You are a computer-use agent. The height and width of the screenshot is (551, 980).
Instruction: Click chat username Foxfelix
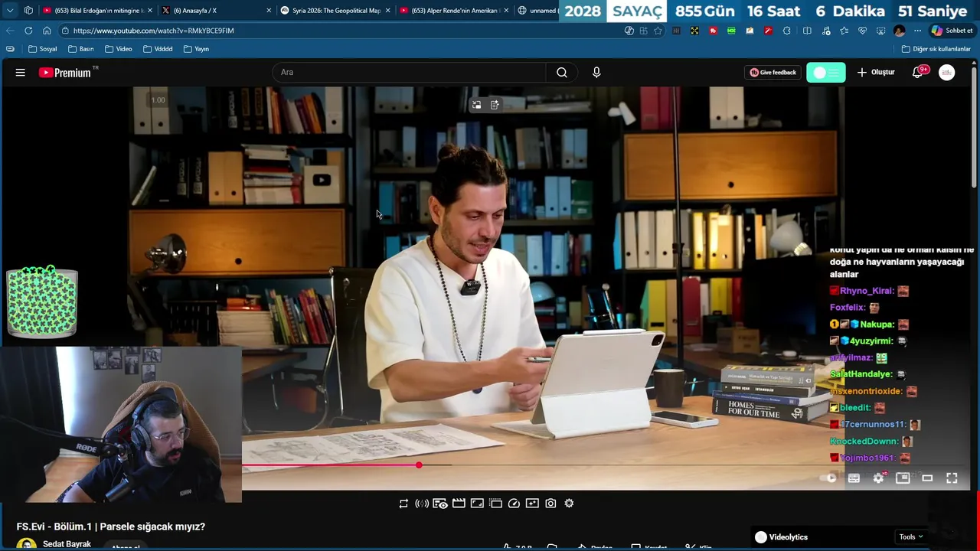848,308
